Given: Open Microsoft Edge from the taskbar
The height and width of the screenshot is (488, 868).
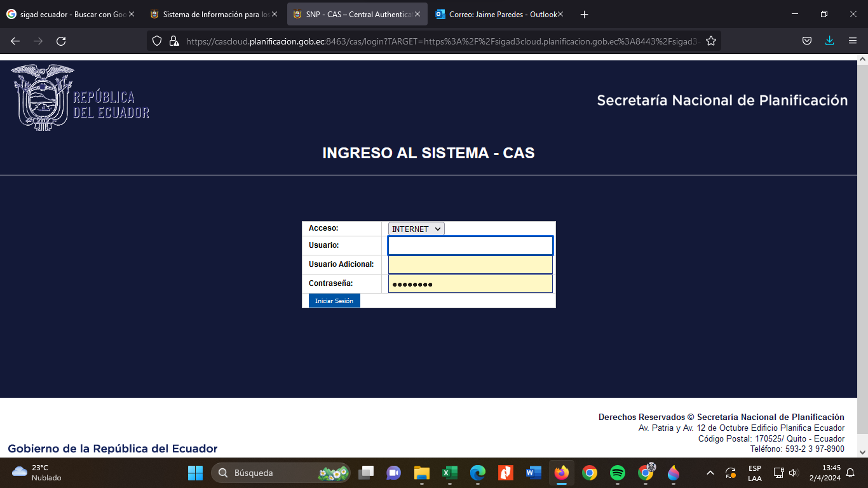Looking at the screenshot, I should [478, 473].
